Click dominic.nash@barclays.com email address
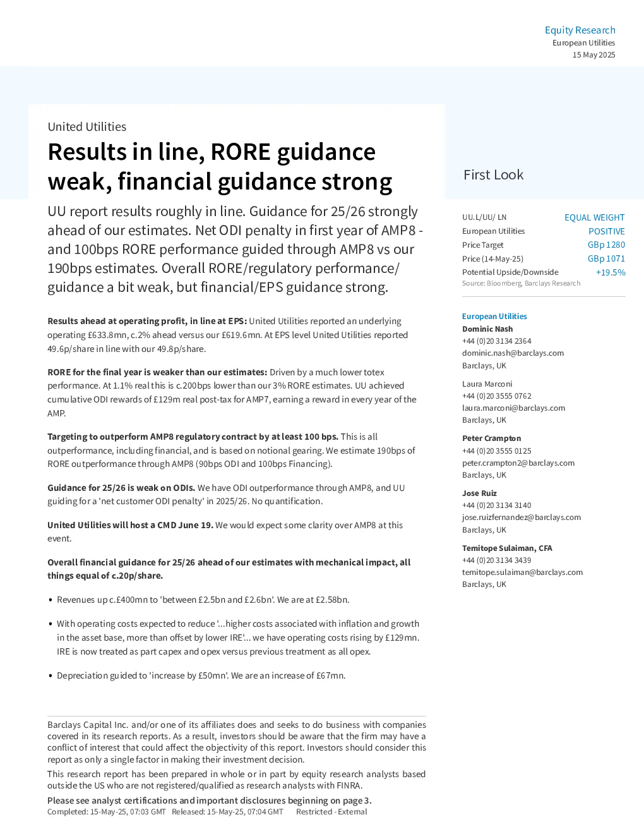The image size is (644, 834). [513, 353]
